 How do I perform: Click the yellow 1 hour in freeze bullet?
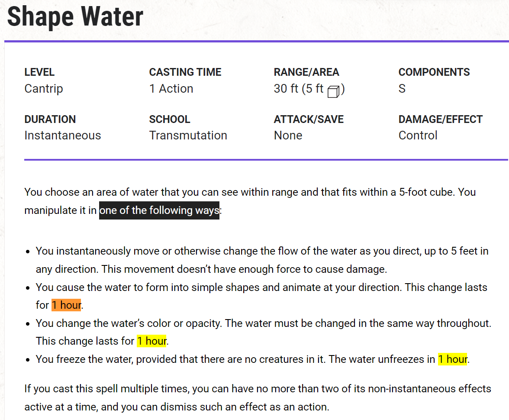(x=453, y=359)
